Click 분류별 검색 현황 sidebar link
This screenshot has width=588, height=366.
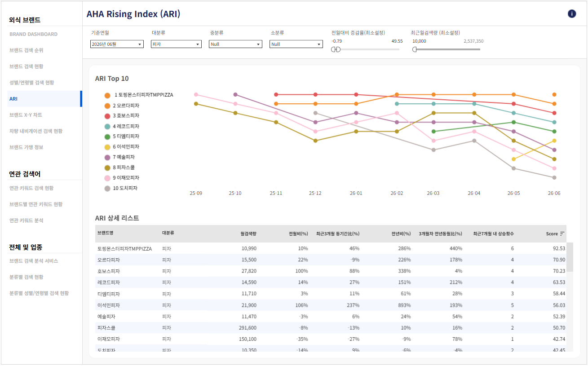click(27, 277)
